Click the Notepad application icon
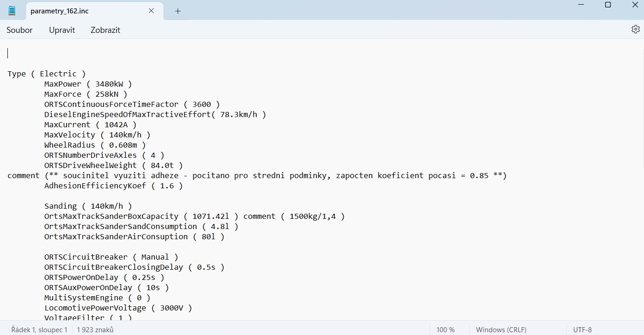This screenshot has width=644, height=335. [12, 10]
